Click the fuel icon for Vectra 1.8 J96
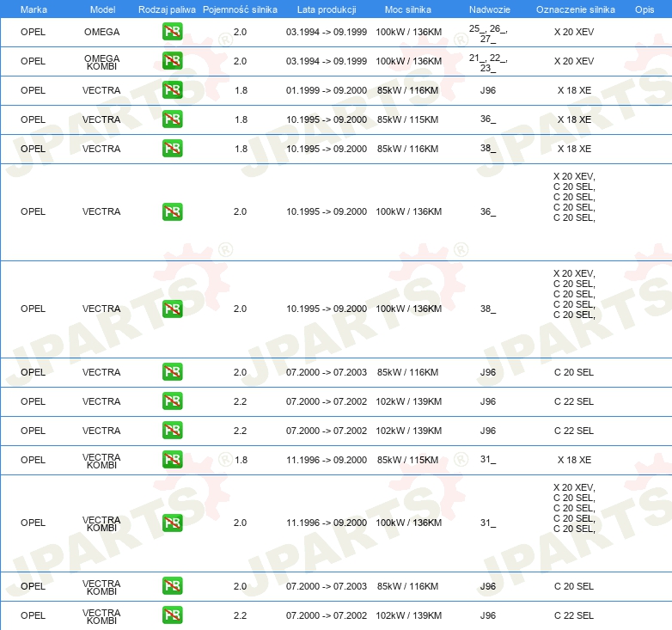 [x=172, y=90]
